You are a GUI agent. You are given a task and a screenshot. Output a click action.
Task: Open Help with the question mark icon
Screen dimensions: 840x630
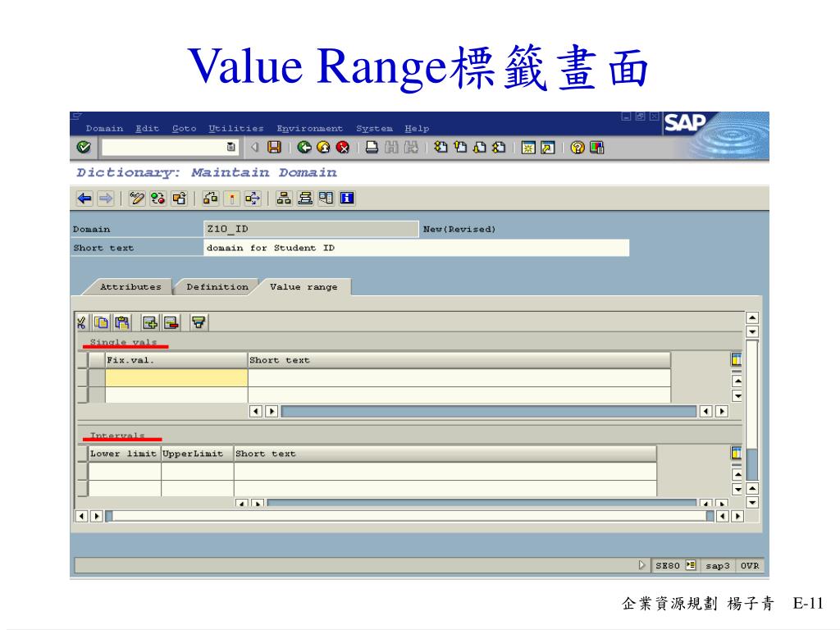[577, 148]
